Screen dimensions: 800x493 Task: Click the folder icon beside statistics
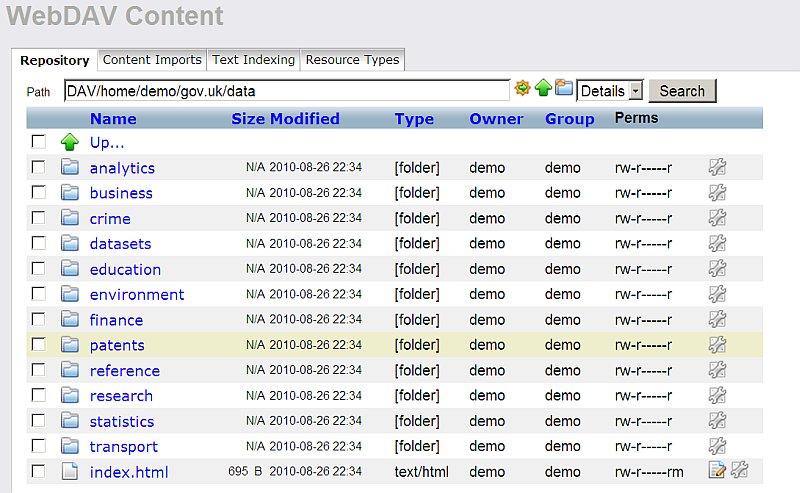pos(69,421)
